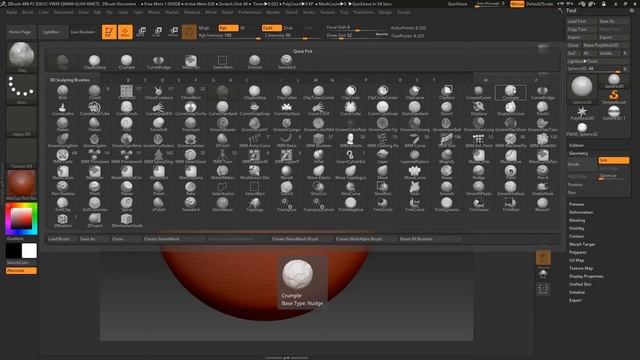Expand the Display Properties section

coord(586,276)
